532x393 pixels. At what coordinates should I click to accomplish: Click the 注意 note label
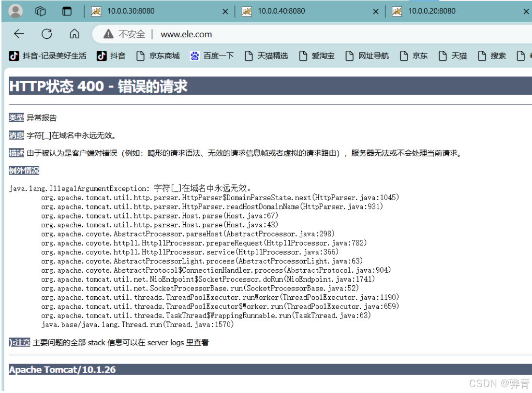click(x=20, y=342)
